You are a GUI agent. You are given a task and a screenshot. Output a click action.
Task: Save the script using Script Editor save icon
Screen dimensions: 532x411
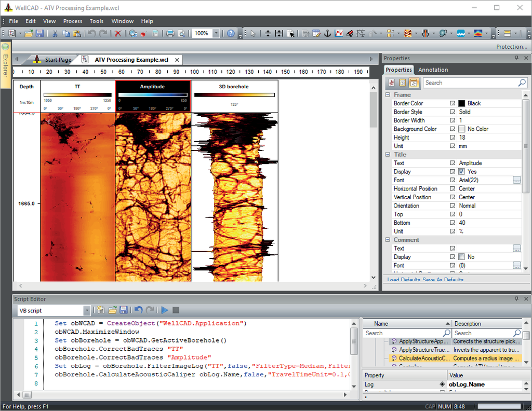[x=124, y=310]
